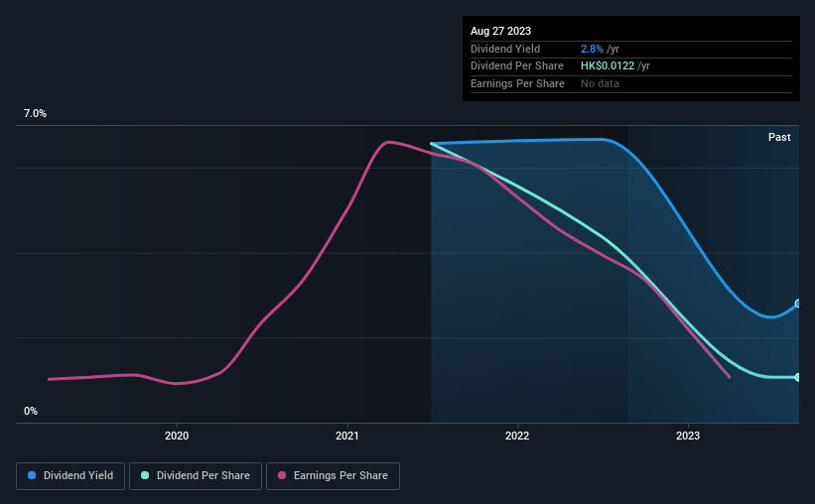
Task: Click the "Past" label in chart corner
Action: tap(779, 137)
